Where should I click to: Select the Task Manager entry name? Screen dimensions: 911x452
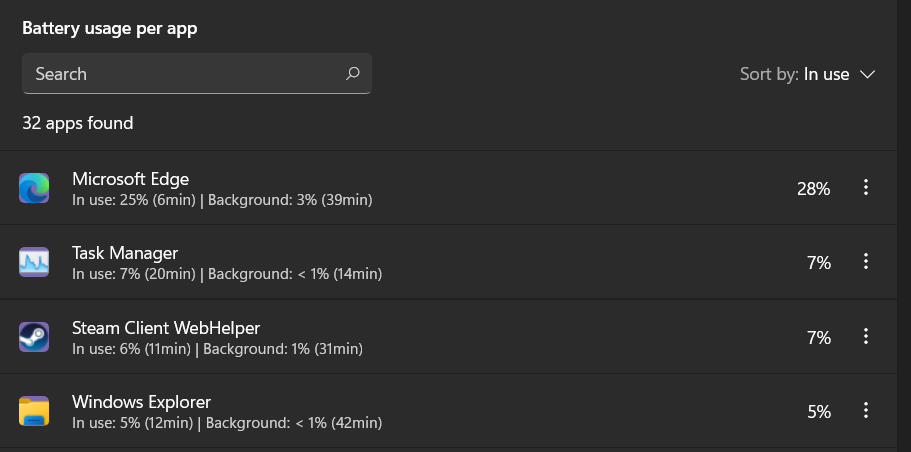tap(125, 253)
